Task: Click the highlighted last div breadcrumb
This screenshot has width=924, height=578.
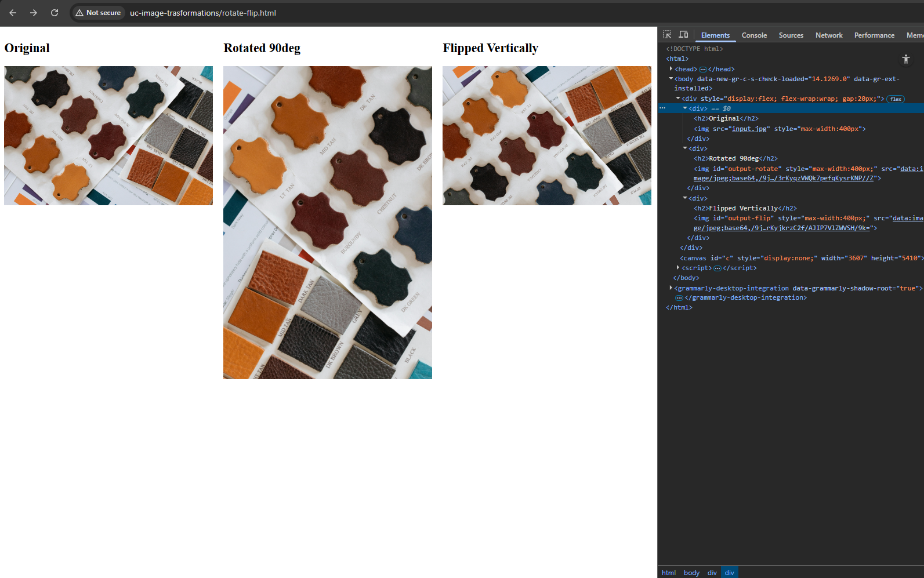Action: click(729, 572)
